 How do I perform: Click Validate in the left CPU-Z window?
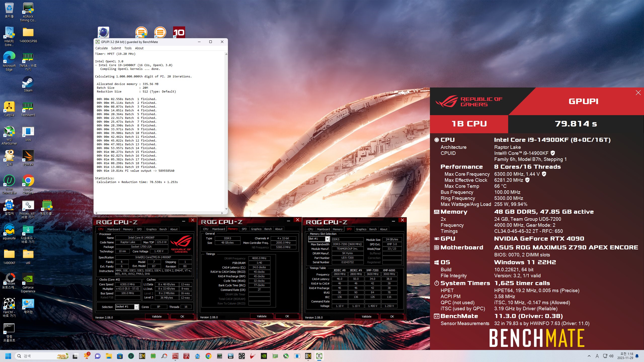(x=157, y=316)
